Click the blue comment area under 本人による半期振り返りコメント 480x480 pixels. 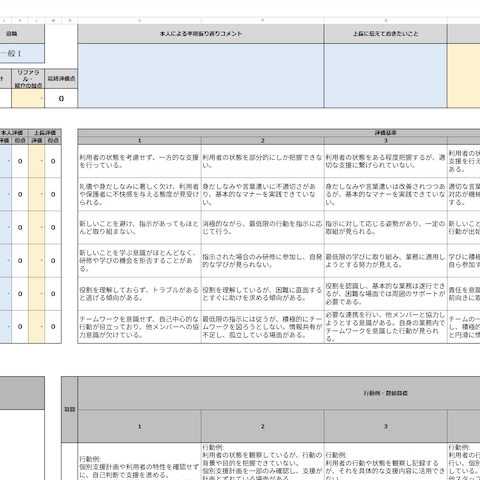pos(201,76)
